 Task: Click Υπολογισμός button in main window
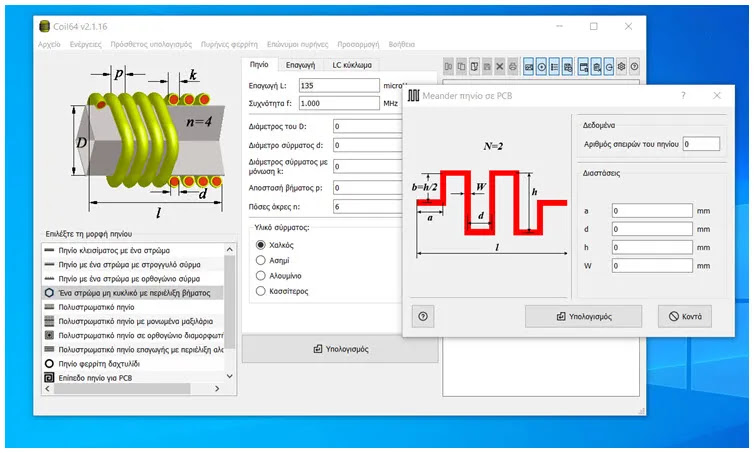point(340,349)
